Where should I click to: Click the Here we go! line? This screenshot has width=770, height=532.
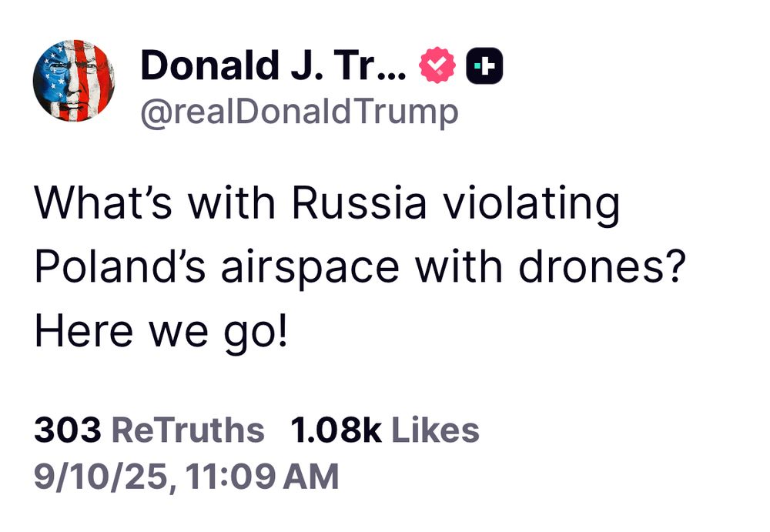point(160,332)
